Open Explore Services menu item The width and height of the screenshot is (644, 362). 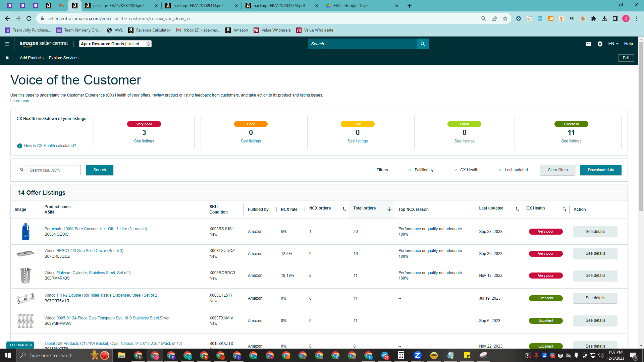click(x=64, y=58)
